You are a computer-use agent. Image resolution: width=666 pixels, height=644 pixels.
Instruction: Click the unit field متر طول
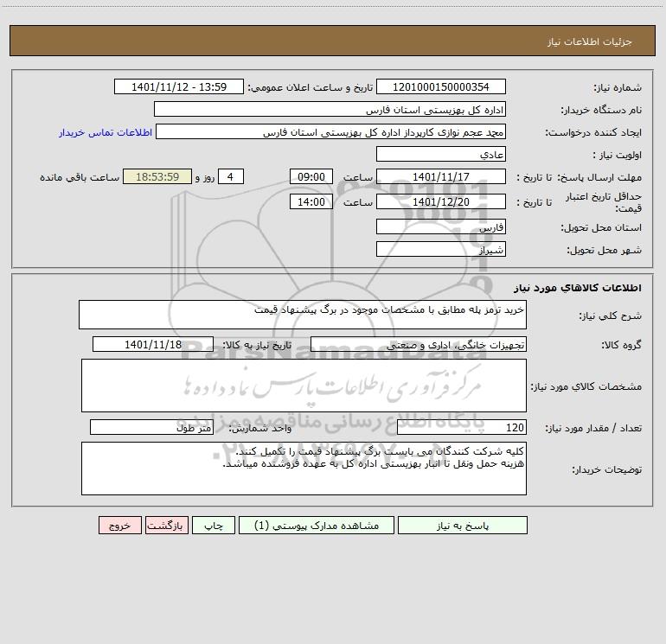(x=151, y=427)
